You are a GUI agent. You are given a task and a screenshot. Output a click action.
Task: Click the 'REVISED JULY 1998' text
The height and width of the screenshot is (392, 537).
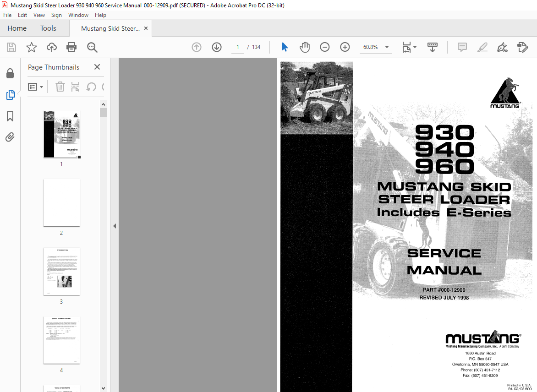(444, 298)
